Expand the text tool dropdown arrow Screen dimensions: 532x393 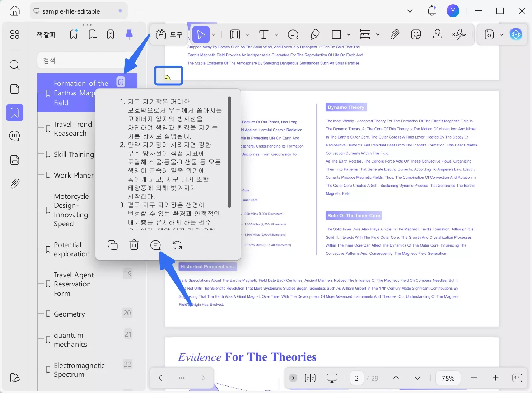pyautogui.click(x=276, y=34)
